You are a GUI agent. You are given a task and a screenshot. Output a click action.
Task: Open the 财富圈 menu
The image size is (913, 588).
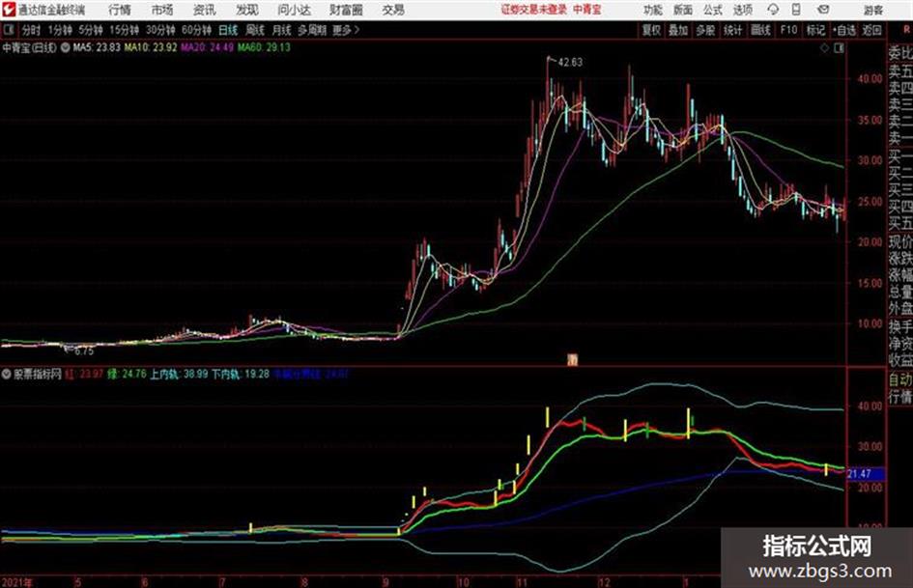tap(346, 10)
